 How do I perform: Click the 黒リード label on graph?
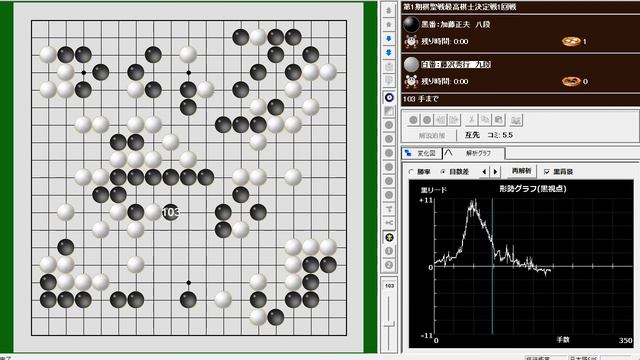[433, 190]
